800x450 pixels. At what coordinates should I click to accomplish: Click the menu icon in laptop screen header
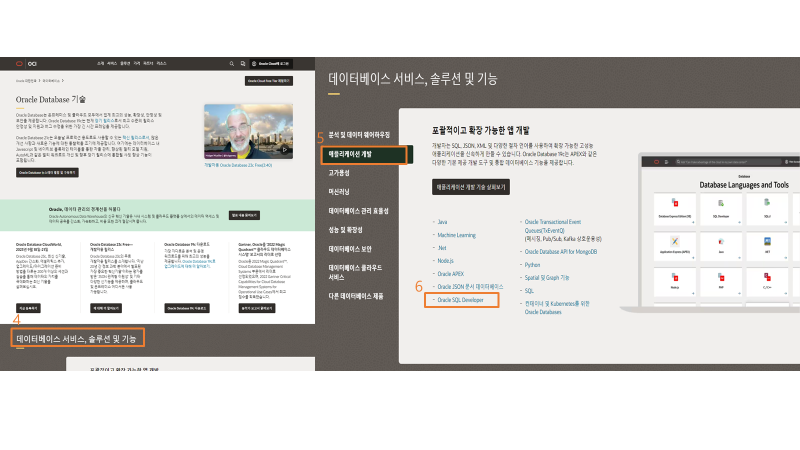pos(666,162)
